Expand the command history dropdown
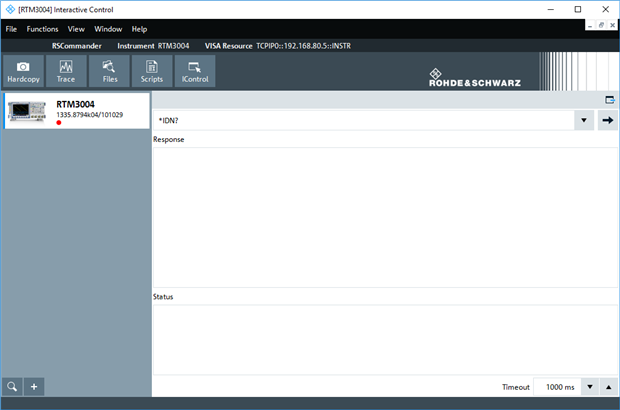Image resolution: width=620 pixels, height=410 pixels. point(583,120)
